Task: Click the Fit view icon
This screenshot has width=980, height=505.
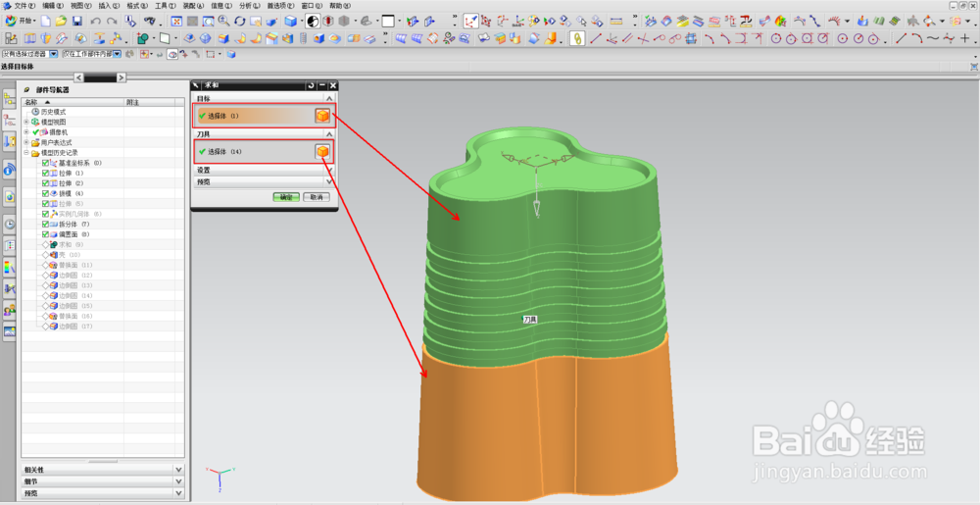Action: click(176, 22)
